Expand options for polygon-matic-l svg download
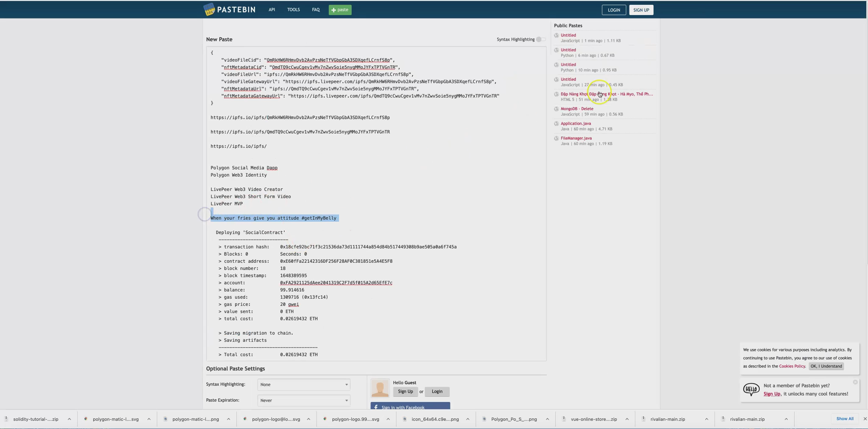The height and width of the screenshot is (429, 868). [149, 419]
